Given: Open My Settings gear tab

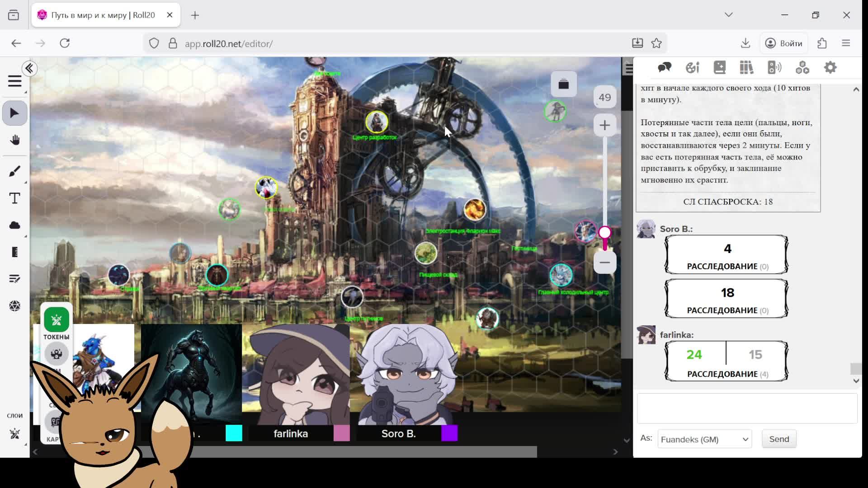Looking at the screenshot, I should [x=830, y=68].
